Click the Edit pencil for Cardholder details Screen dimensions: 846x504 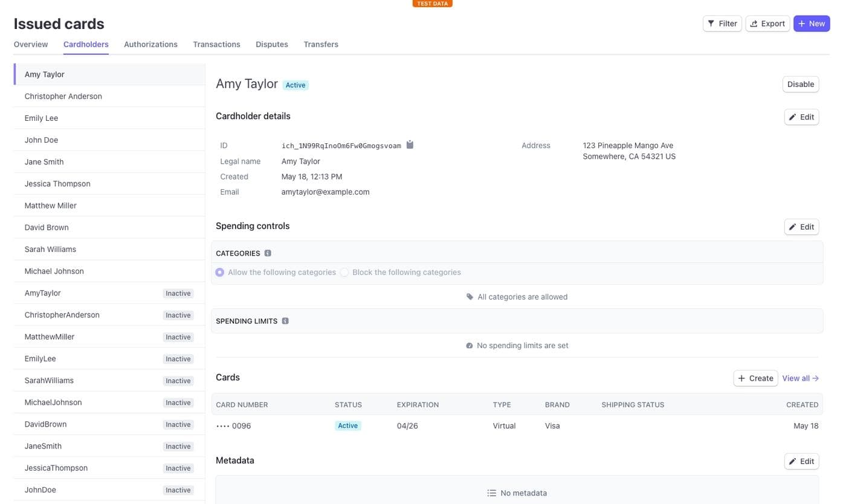(x=792, y=117)
